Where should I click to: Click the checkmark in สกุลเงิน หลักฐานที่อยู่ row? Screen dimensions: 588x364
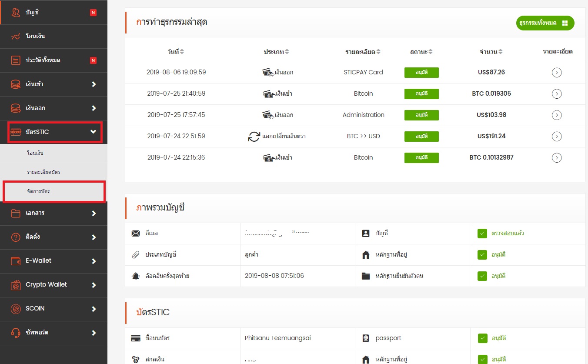click(482, 360)
